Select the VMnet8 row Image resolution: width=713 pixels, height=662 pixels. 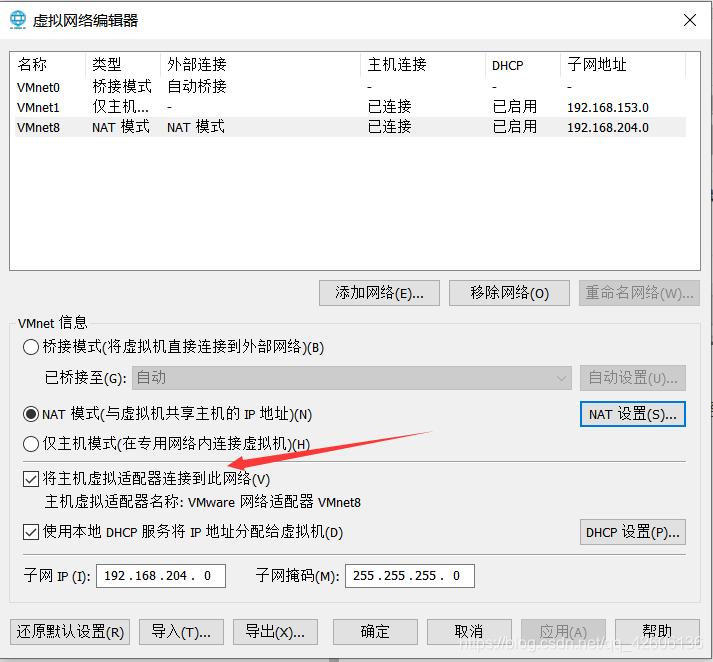pyautogui.click(x=350, y=127)
